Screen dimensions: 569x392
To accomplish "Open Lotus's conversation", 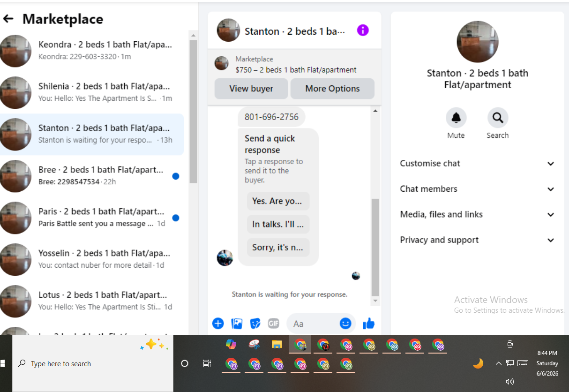I will pos(92,301).
